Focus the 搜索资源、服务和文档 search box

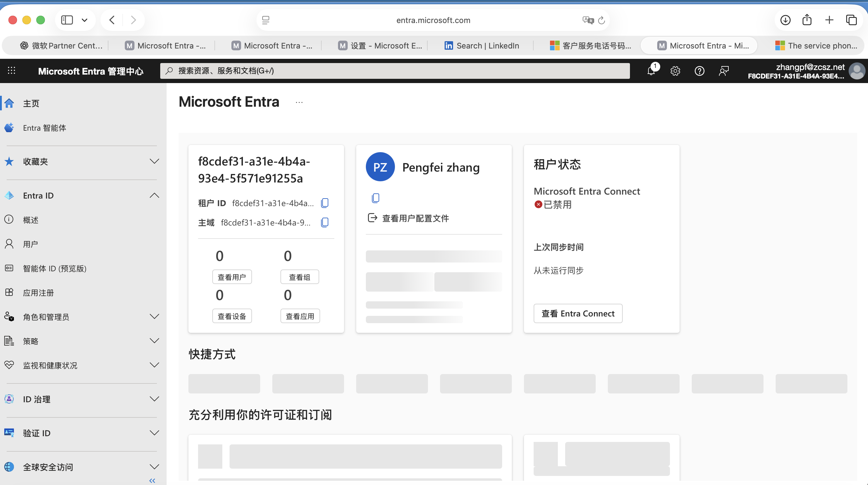click(394, 71)
